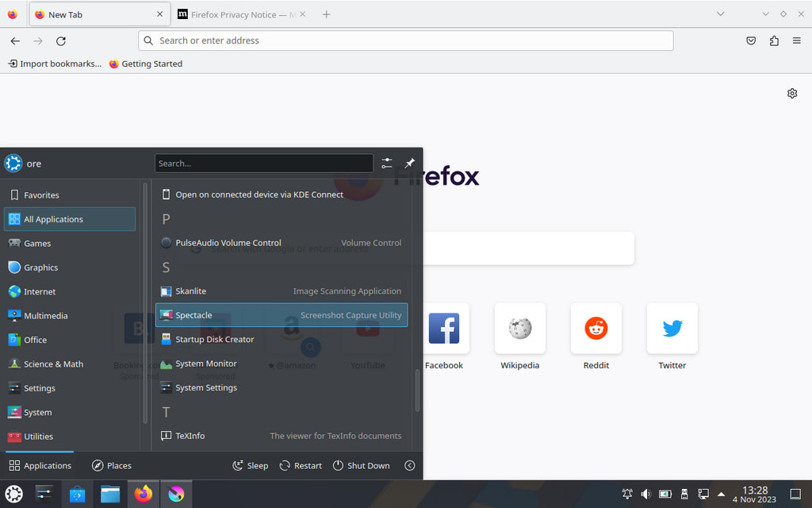The width and height of the screenshot is (812, 508).
Task: Launch Spectacle screenshot capture utility
Action: click(x=282, y=315)
